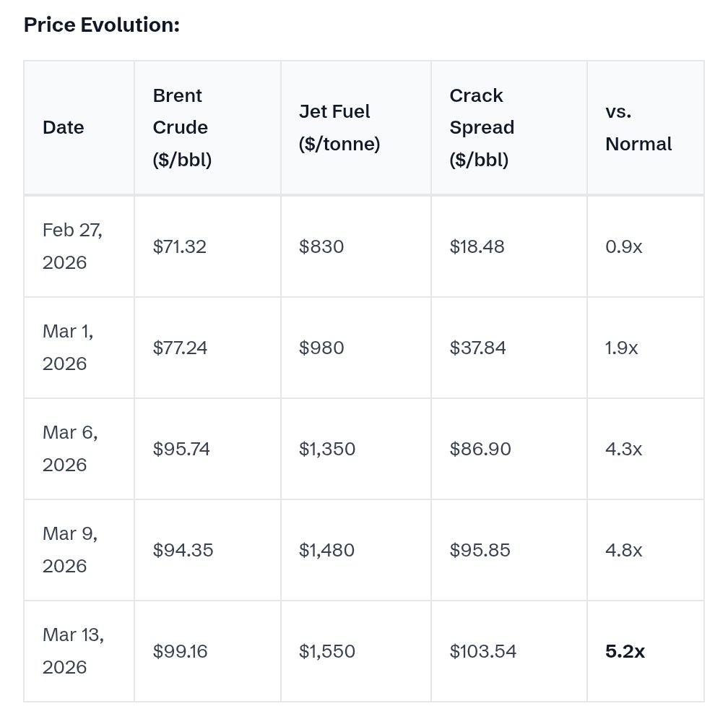Viewport: 728px width, 722px height.
Task: Click the vs. Normal column header
Action: coord(638,127)
